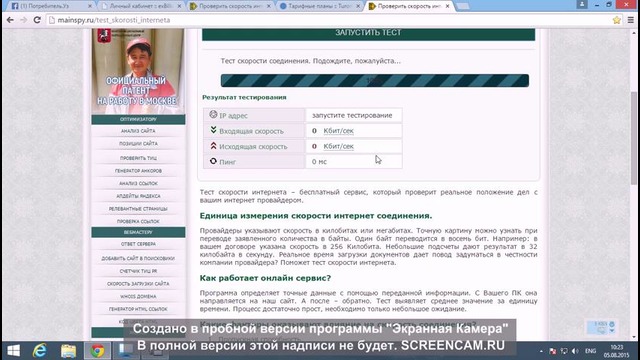Screen dimensions: 640x360
Task: Open ПОЗИЦИИ САЙТА in the sidebar
Action: (138, 144)
